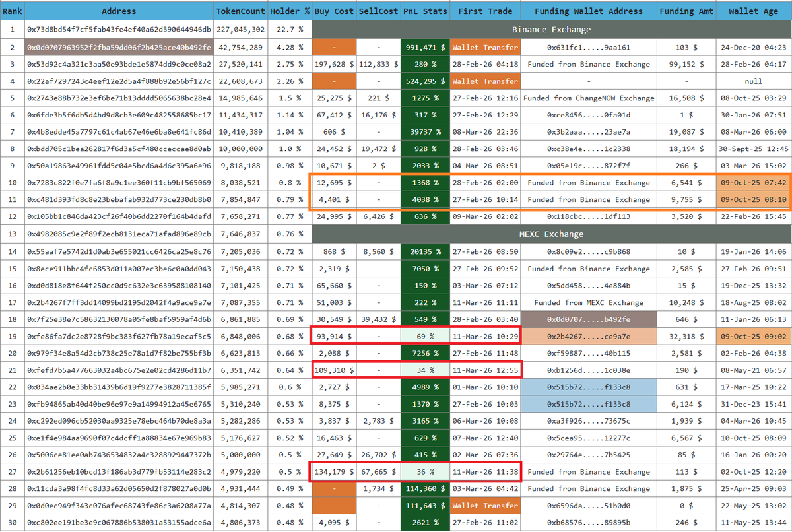Select the MEXC Exchange label cell
792x532 pixels.
[x=551, y=234]
